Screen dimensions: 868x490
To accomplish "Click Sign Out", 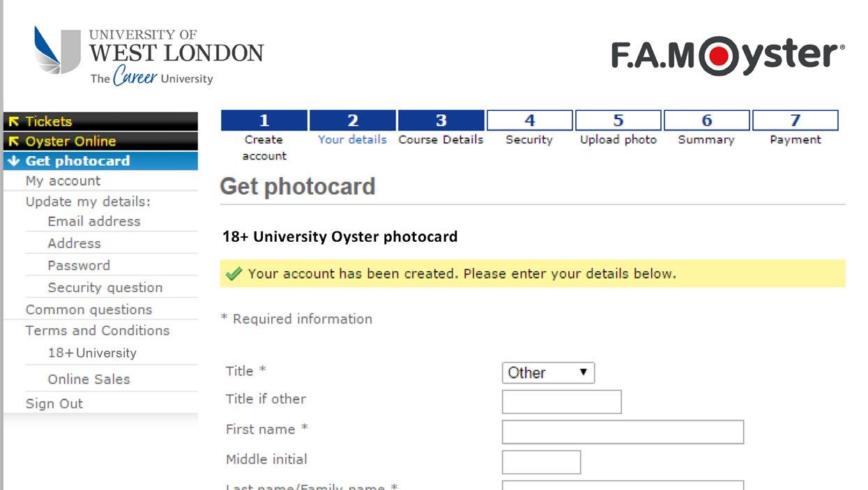I will tap(54, 404).
